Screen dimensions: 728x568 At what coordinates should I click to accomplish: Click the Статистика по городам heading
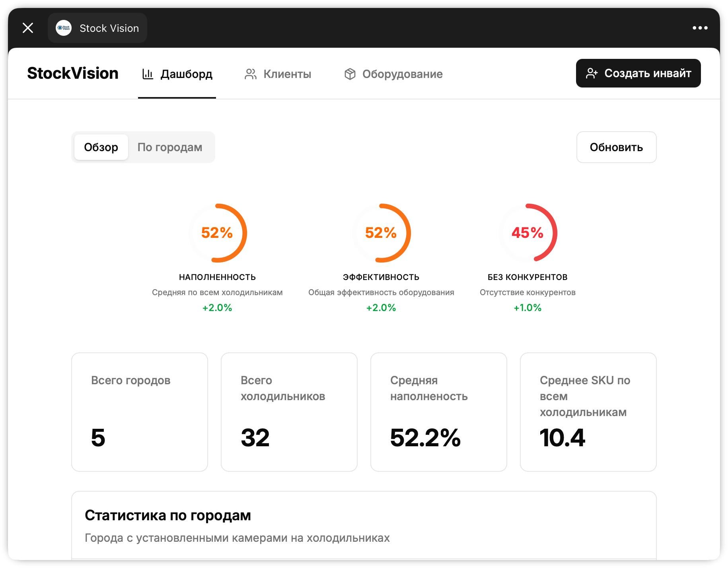(168, 515)
